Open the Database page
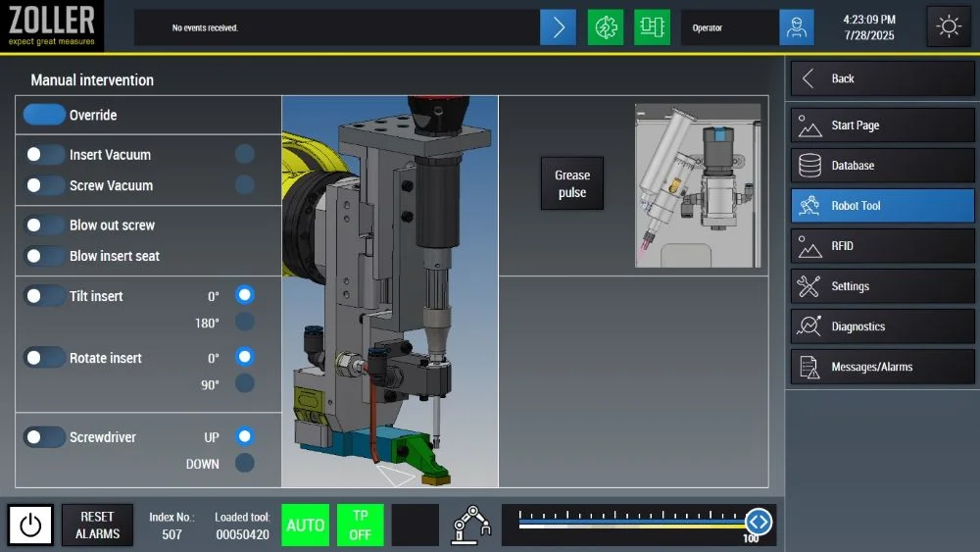The image size is (980, 552). 882,166
